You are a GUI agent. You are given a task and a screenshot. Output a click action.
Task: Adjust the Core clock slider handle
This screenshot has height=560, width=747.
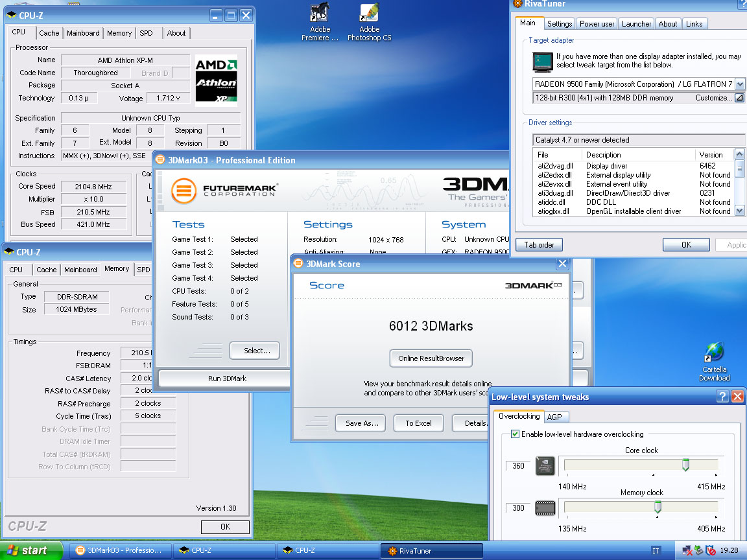(x=685, y=465)
